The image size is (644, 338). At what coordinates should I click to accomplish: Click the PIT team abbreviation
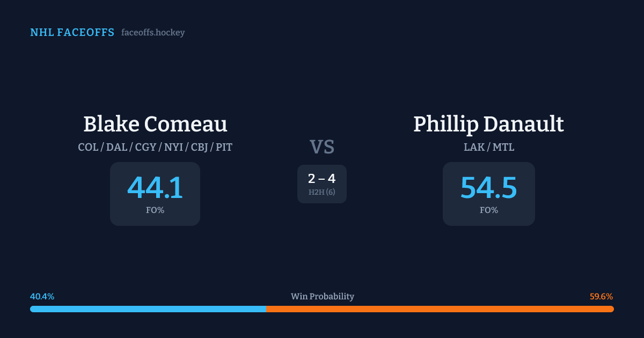coord(224,147)
